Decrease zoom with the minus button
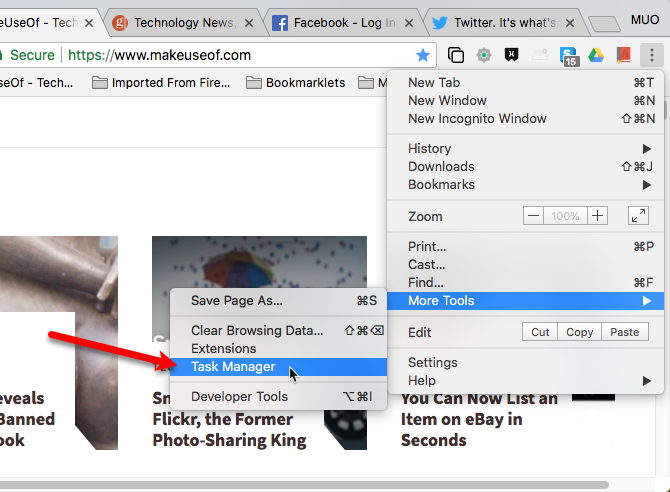This screenshot has height=492, width=670. tap(533, 215)
